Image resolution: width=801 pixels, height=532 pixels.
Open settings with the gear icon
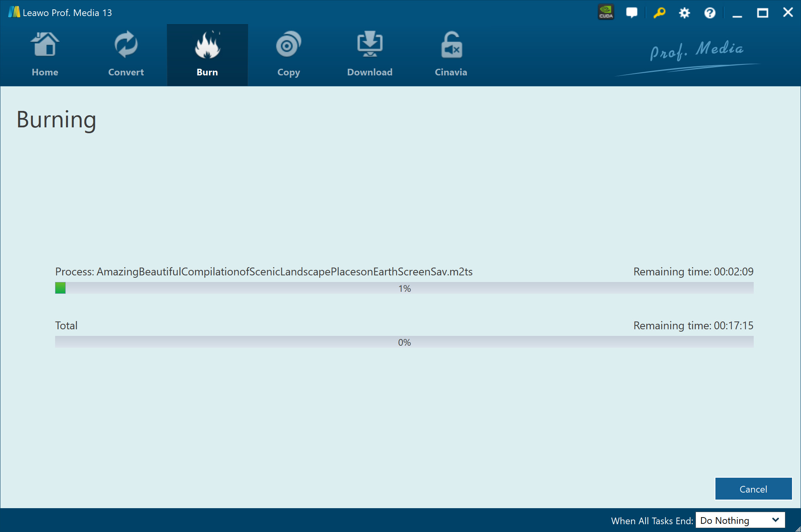coord(684,13)
